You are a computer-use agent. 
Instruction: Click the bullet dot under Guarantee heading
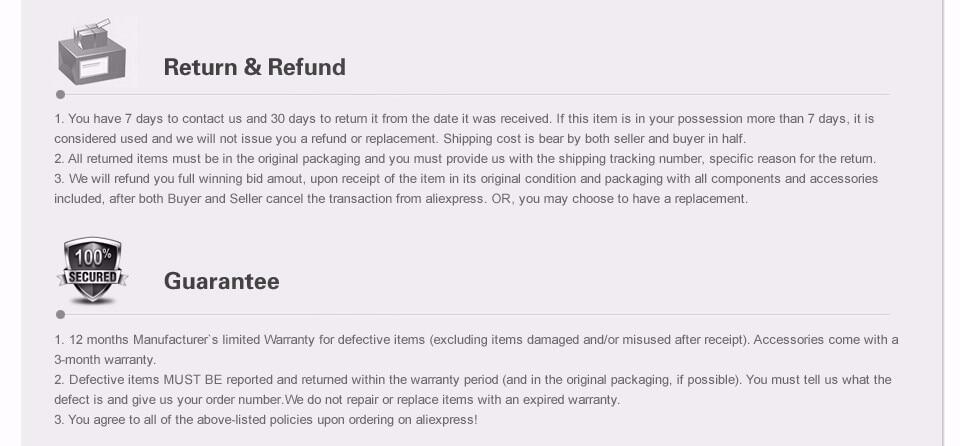point(60,314)
